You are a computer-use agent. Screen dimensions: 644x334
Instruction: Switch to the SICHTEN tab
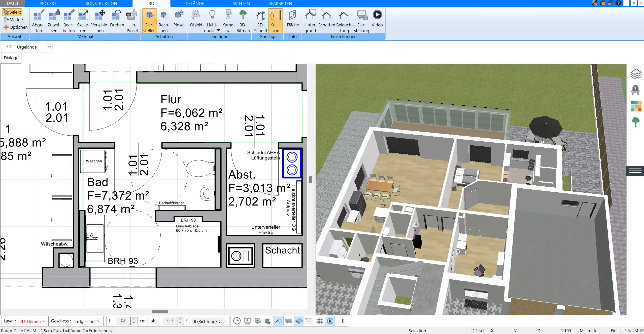(x=241, y=4)
